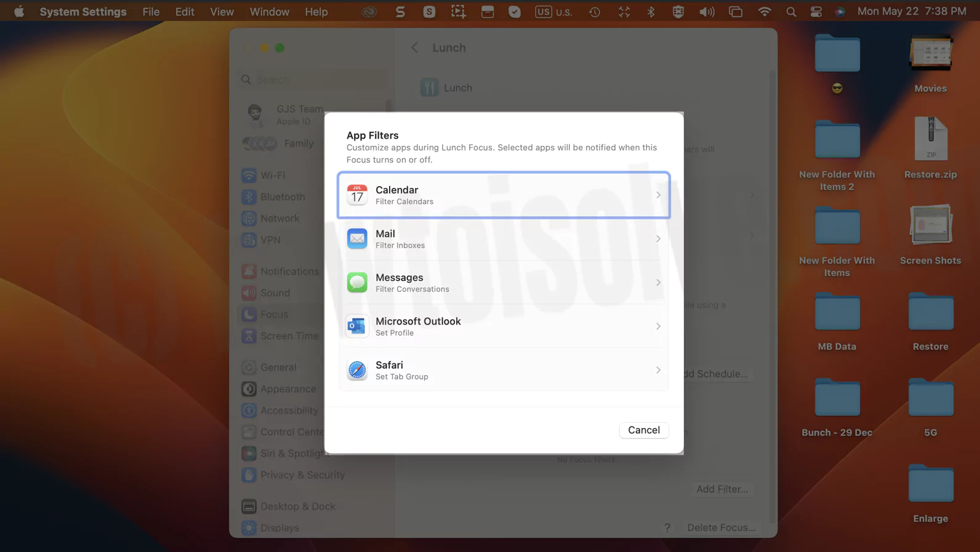The image size is (980, 552).
Task: Pick the Microsoft Outlook app icon
Action: point(357,326)
